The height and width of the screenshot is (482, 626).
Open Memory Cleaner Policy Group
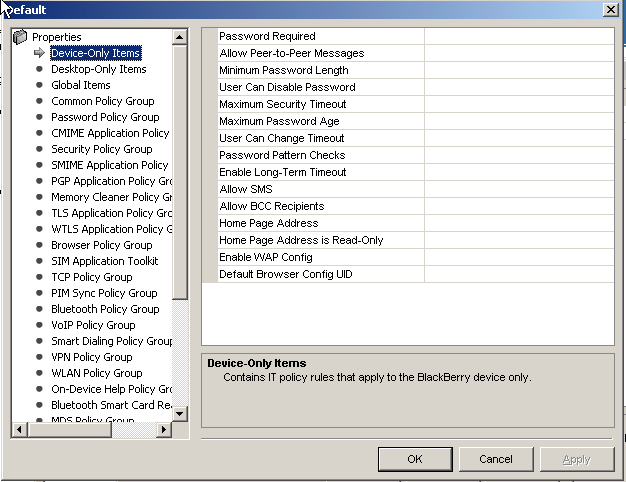[x=111, y=197]
